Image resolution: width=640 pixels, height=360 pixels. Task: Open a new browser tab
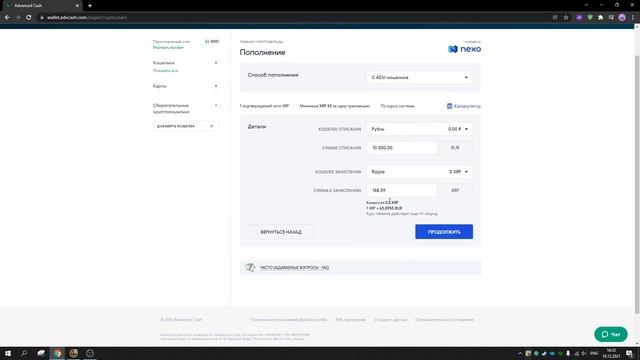click(x=90, y=6)
